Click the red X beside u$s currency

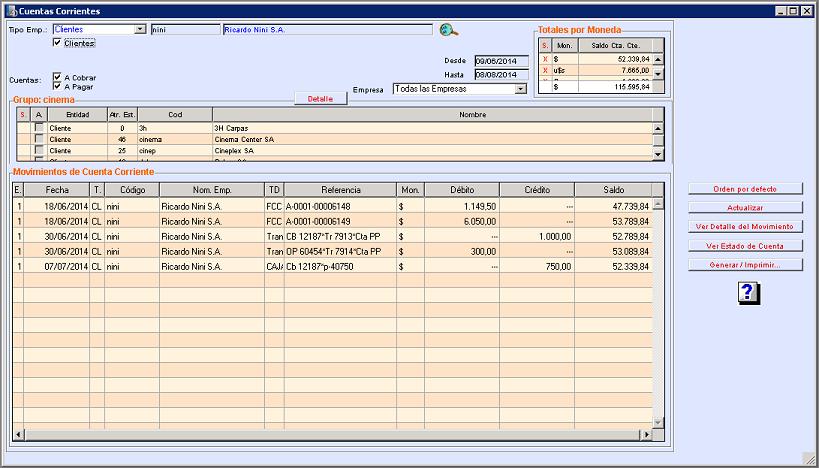pos(545,71)
